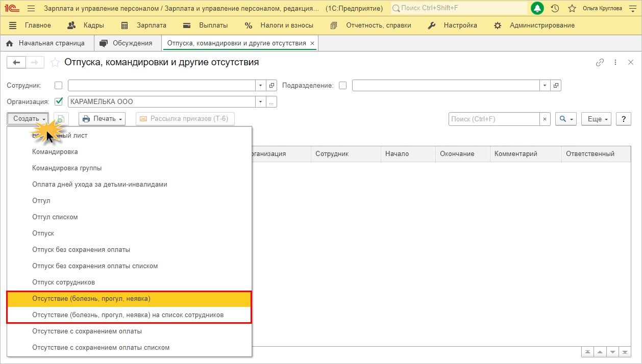Close the Отпуска, командировки tab
This screenshot has width=642, height=364.
[x=312, y=43]
